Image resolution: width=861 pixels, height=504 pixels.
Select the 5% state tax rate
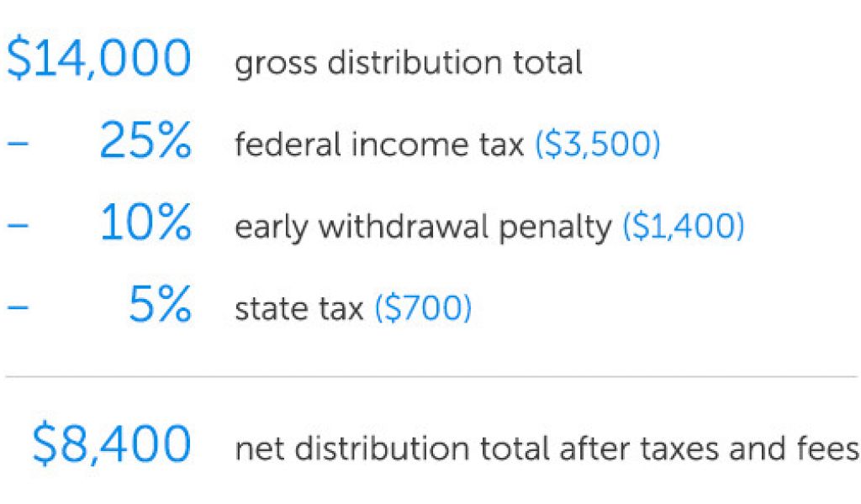160,308
